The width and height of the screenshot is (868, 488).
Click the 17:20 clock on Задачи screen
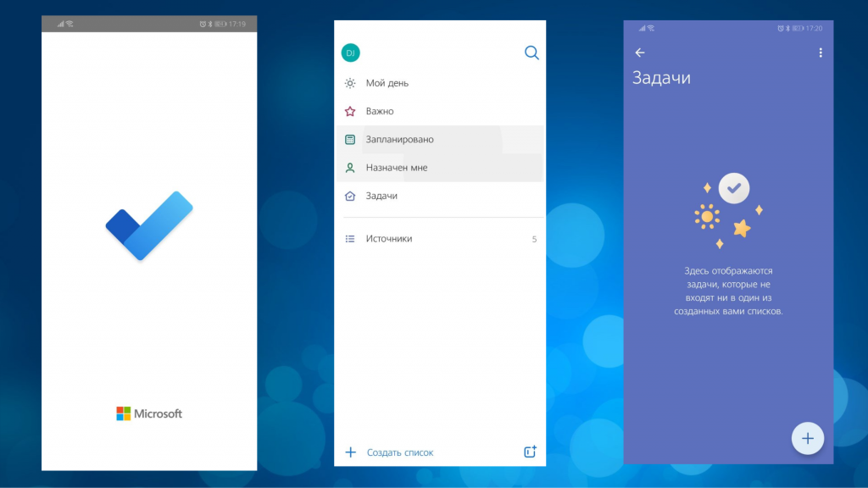coord(815,28)
